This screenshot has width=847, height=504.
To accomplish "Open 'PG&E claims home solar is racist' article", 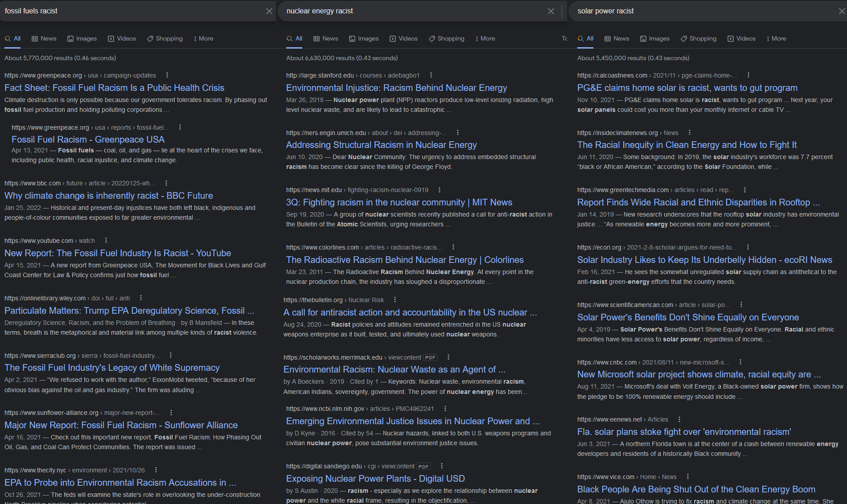I will point(687,88).
